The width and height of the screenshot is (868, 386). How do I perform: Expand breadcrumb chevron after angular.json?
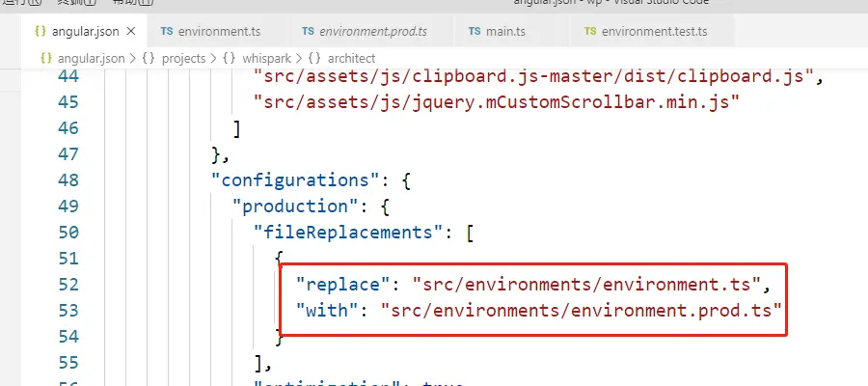pos(133,58)
